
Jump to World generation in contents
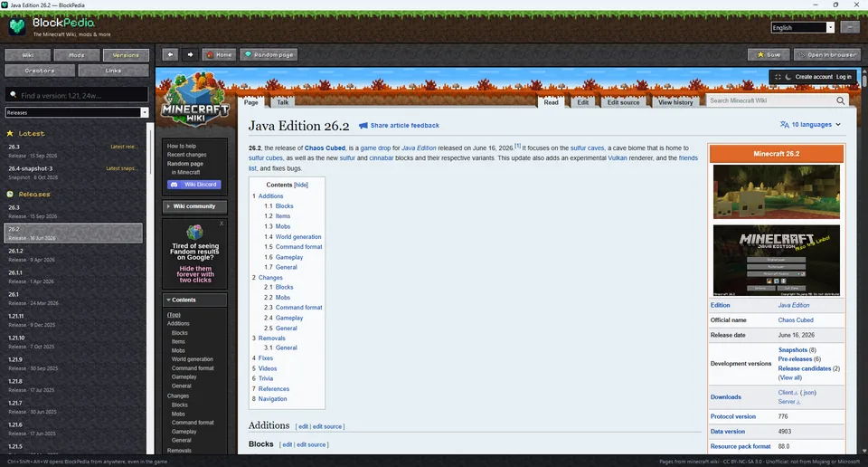297,236
